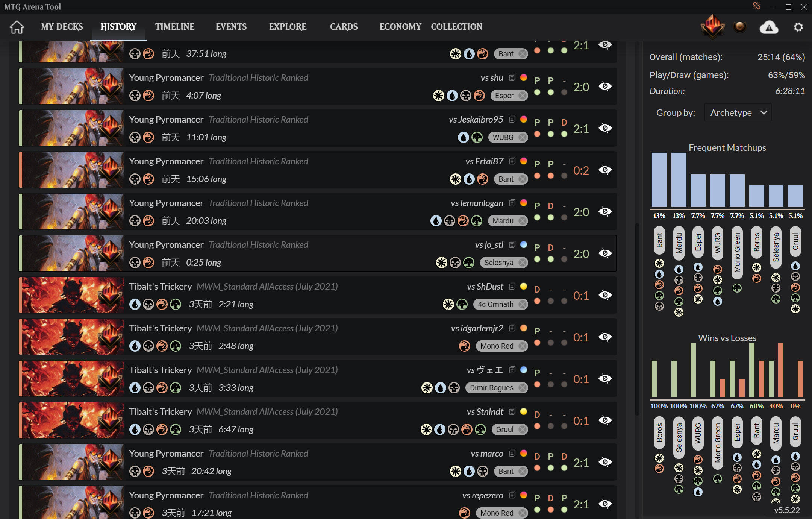Copy the deck icon beside vs repezero

click(512, 495)
